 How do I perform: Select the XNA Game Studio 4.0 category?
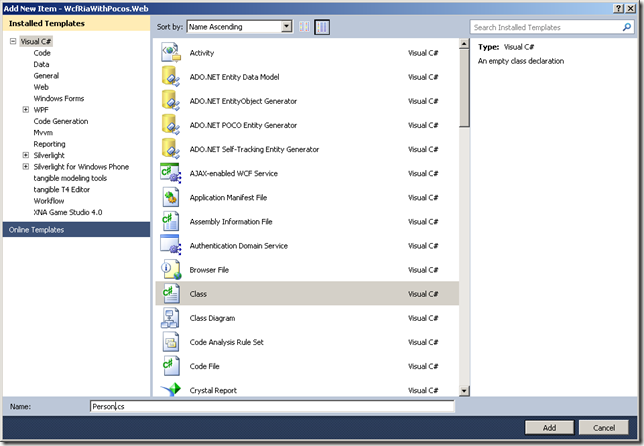(x=68, y=212)
